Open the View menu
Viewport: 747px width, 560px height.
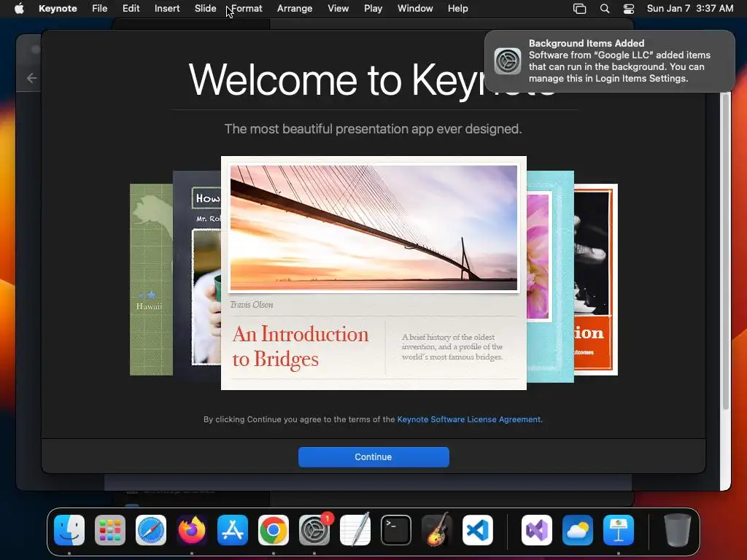pos(338,9)
